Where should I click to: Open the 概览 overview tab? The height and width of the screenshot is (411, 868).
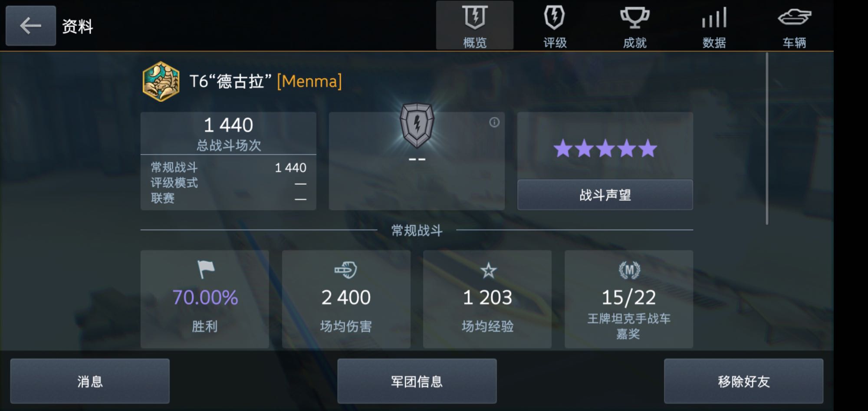[x=474, y=25]
